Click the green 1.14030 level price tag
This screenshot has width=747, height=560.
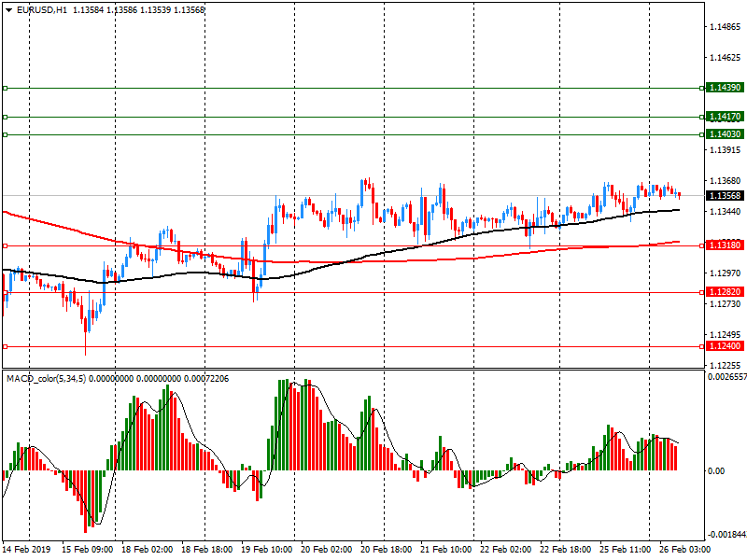coord(725,134)
